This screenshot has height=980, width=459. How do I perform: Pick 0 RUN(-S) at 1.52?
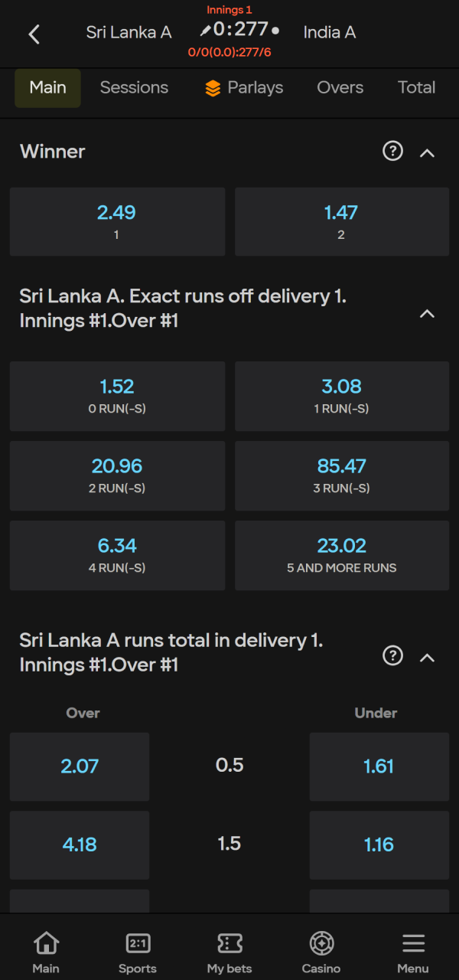pos(117,395)
